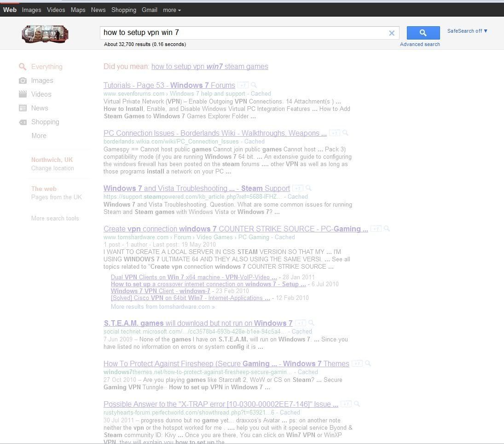Image resolution: width=504 pixels, height=444 pixels.
Task: Select 'Pages from the UK' filter
Action: 57,197
